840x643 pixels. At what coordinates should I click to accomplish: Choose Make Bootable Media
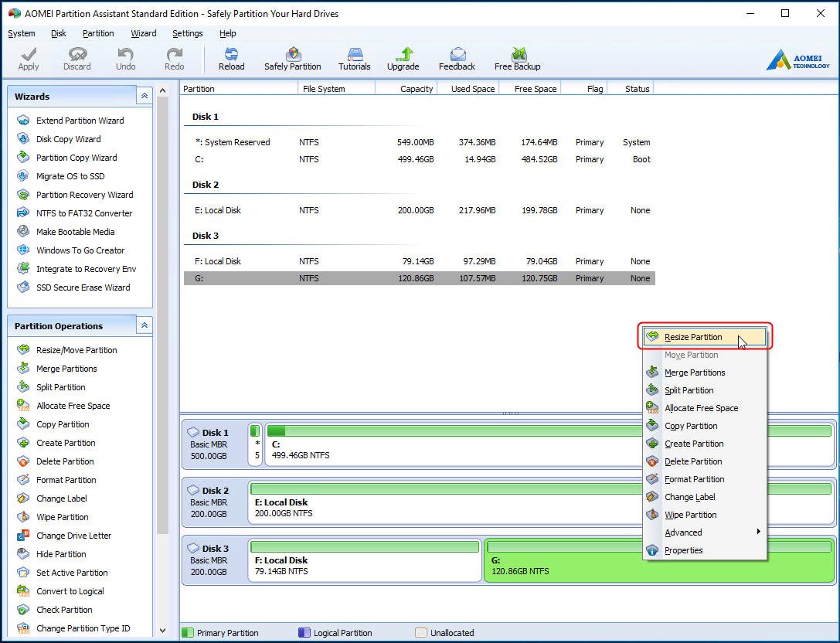pyautogui.click(x=75, y=232)
